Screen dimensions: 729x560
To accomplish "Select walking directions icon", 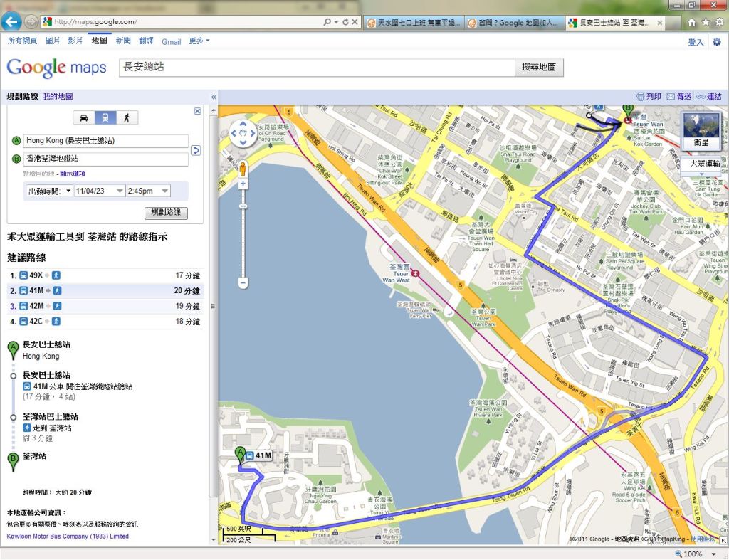I will click(127, 118).
